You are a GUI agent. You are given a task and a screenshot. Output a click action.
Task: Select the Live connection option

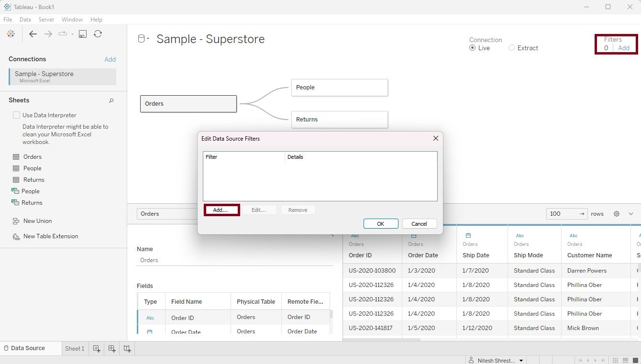tap(473, 48)
